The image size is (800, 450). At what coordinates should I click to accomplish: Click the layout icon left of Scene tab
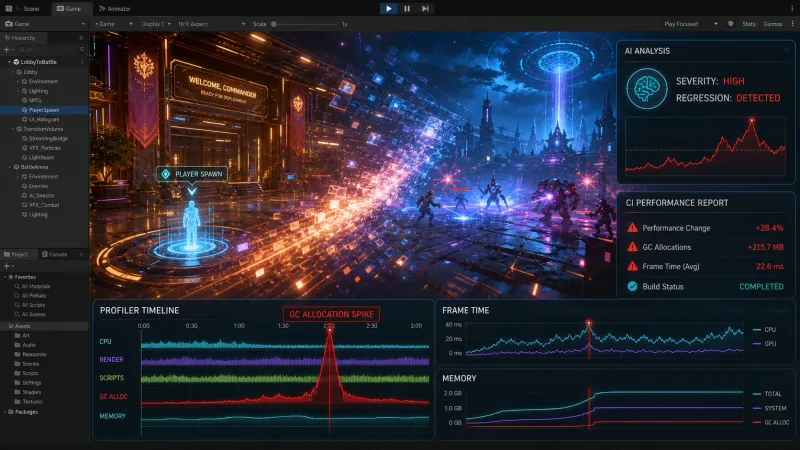pyautogui.click(x=9, y=9)
